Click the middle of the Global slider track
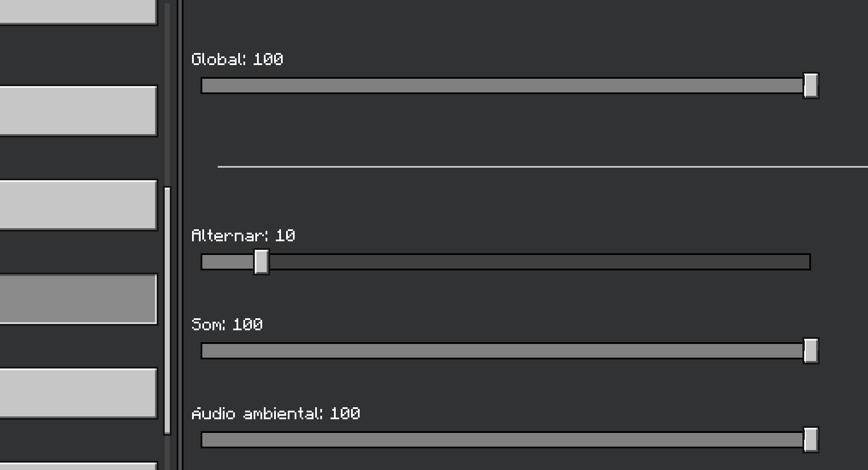The height and width of the screenshot is (470, 868). [502, 86]
